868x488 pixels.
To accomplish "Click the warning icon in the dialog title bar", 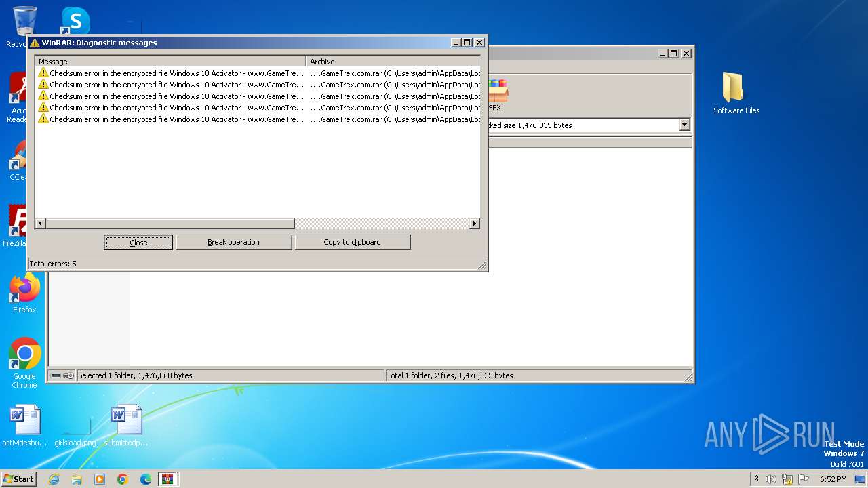I will point(35,43).
